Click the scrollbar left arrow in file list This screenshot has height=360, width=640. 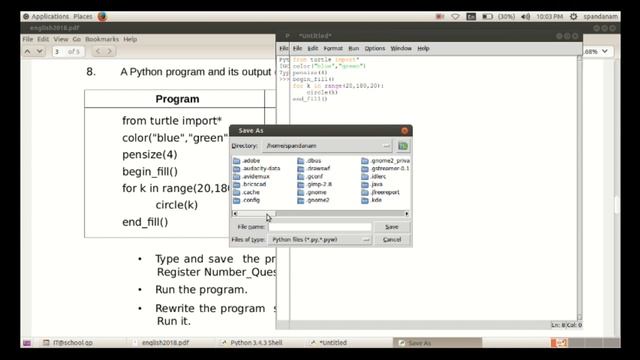[235, 213]
